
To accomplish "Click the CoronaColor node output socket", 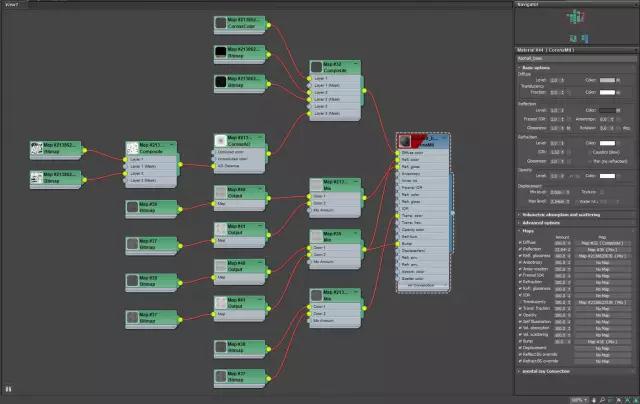I will (269, 25).
